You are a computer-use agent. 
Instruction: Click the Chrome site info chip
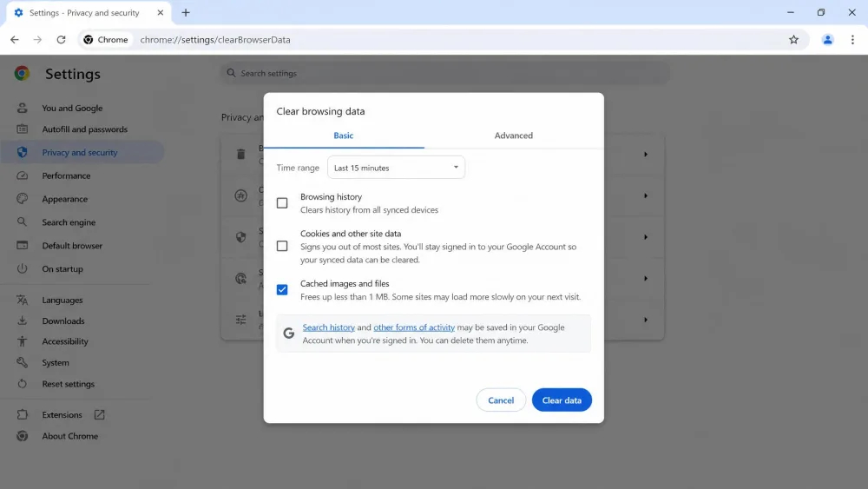coord(106,40)
